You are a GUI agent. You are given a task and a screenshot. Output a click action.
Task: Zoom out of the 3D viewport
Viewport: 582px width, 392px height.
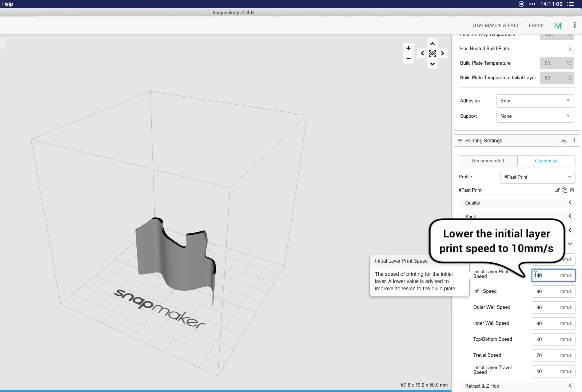(408, 58)
